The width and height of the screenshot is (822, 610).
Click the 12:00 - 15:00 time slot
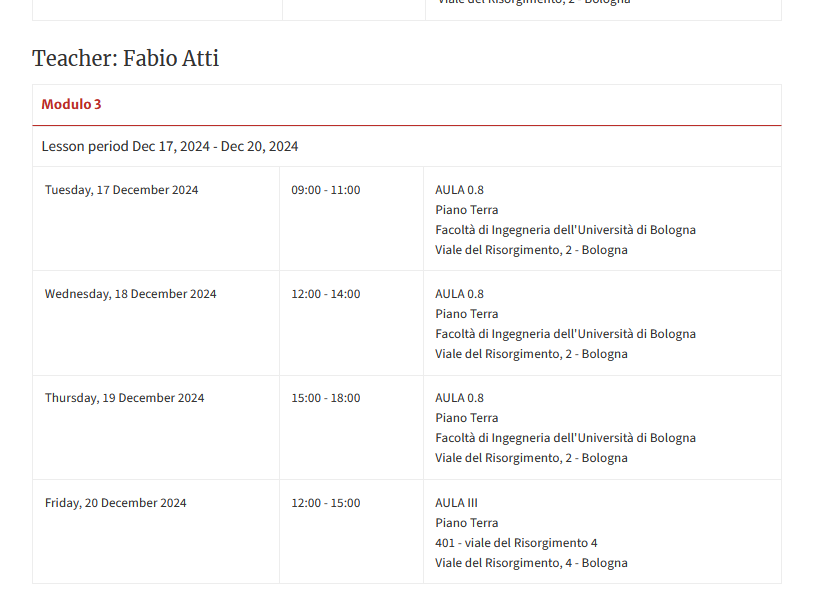pos(326,503)
